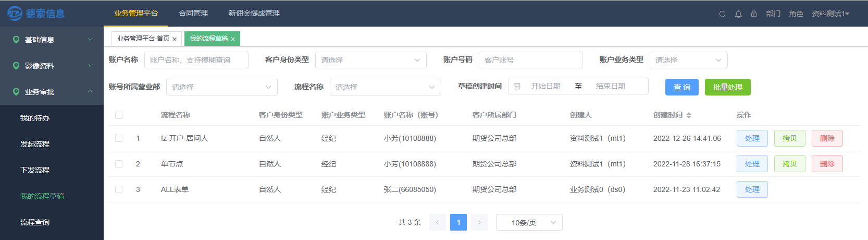Open the 客户身份类型 dropdown
The image size is (868, 240).
371,60
